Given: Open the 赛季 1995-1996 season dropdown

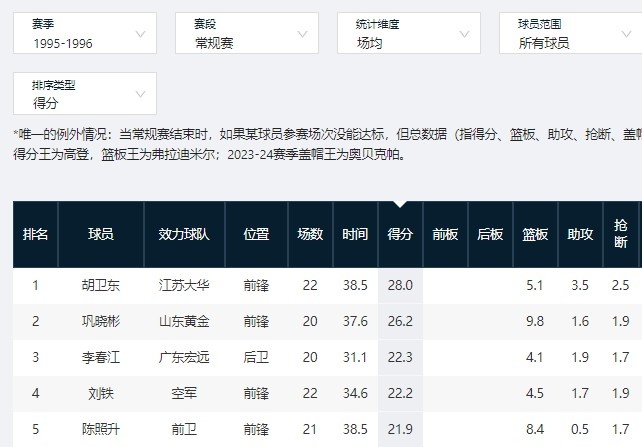Looking at the screenshot, I should coord(85,34).
